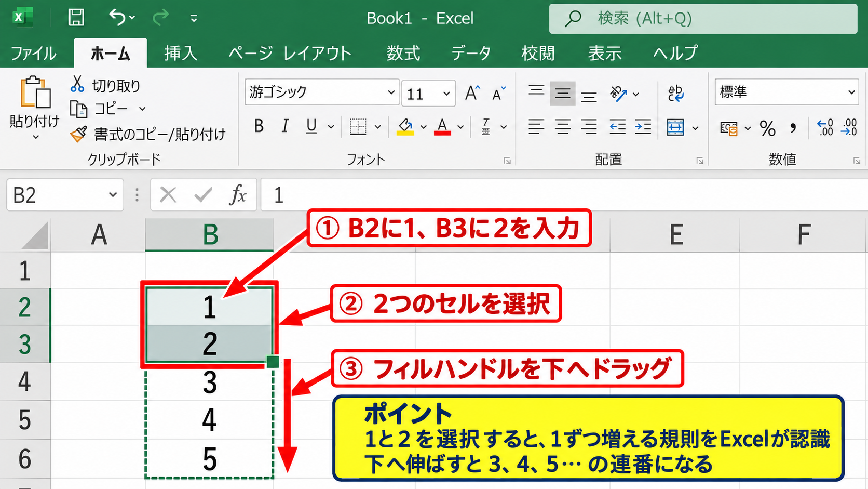Expand the 貼り付け options arrow
This screenshot has width=868, height=489.
35,137
